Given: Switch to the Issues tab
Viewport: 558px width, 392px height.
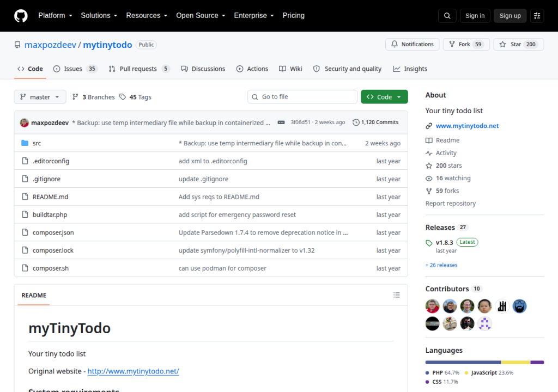Looking at the screenshot, I should click(75, 69).
